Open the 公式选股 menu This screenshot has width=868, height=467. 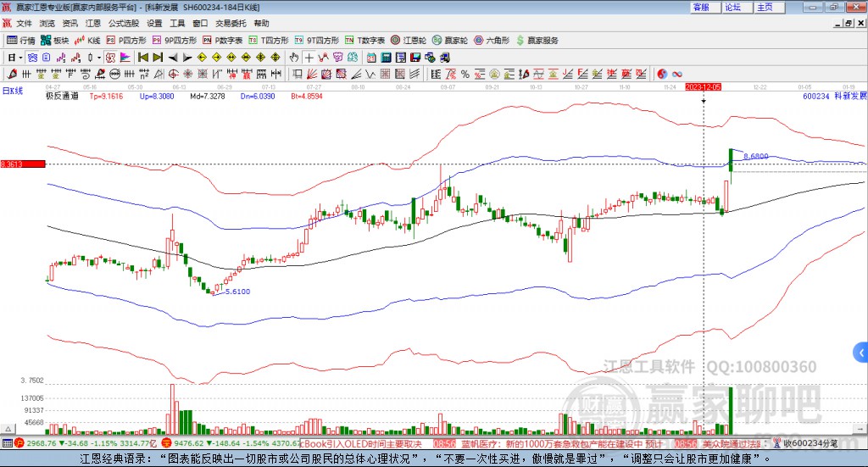(x=124, y=23)
